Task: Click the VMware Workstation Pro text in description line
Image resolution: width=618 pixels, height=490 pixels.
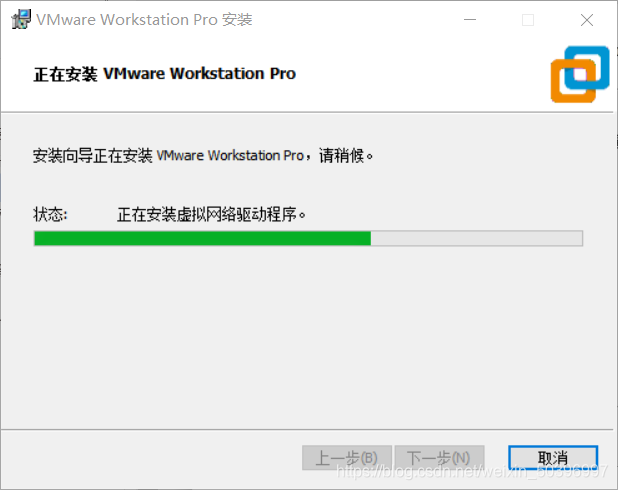Action: (230, 156)
